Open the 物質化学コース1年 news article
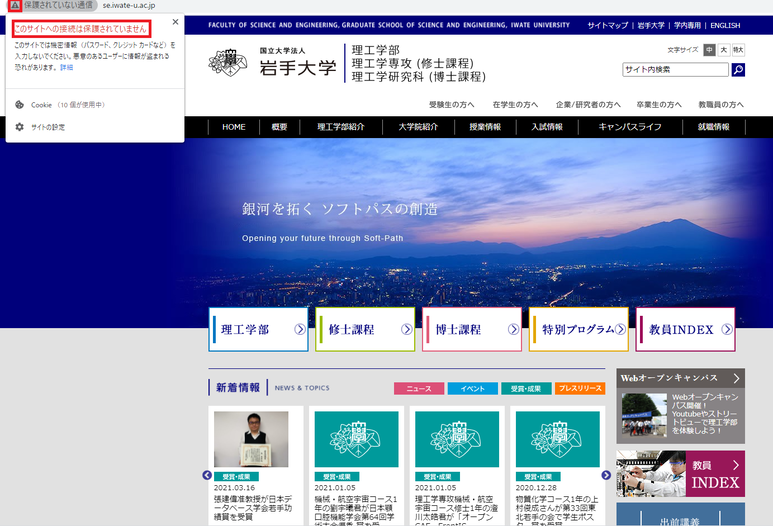The image size is (773, 526). click(x=557, y=510)
